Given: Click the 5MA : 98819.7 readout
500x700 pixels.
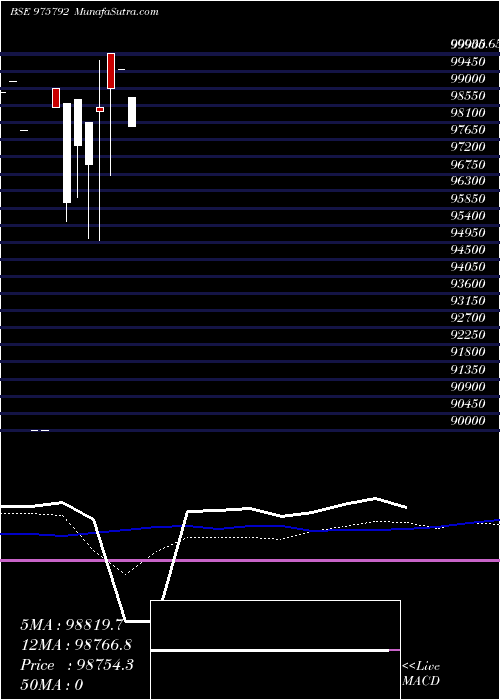Looking at the screenshot, I should coord(72,625).
